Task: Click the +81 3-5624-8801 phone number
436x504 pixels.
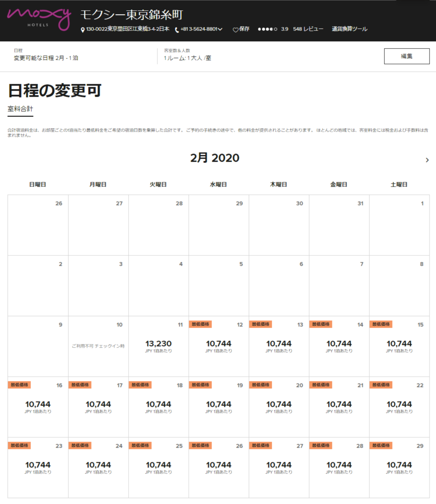Action: tap(199, 29)
